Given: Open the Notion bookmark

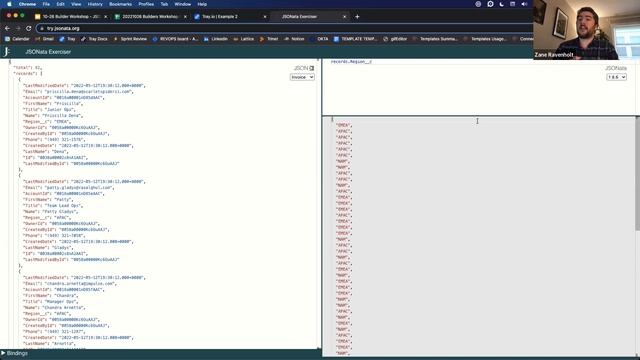Looking at the screenshot, I should (x=294, y=39).
